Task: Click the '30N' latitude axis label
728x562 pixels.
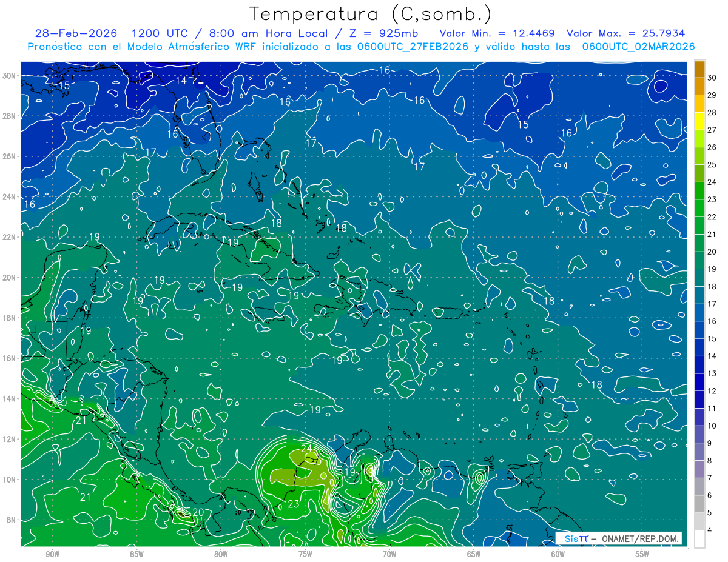Action: (x=9, y=75)
